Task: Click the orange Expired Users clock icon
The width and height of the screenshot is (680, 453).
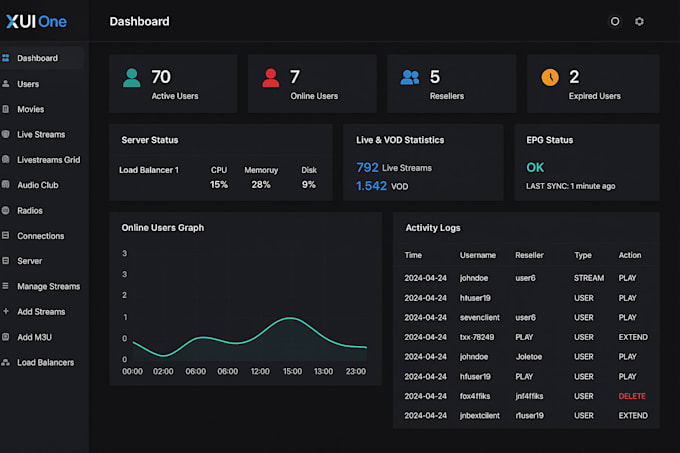Action: pyautogui.click(x=550, y=77)
